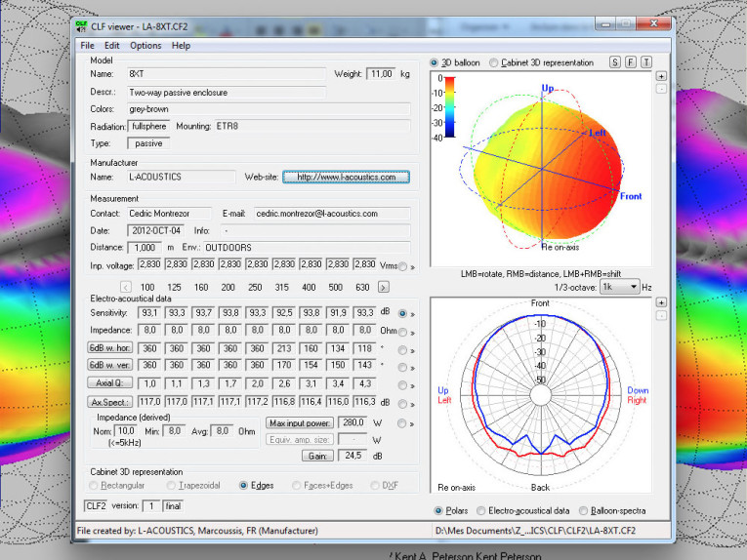This screenshot has width=747, height=560.
Task: Click next frequency band arrow
Action: click(x=383, y=288)
